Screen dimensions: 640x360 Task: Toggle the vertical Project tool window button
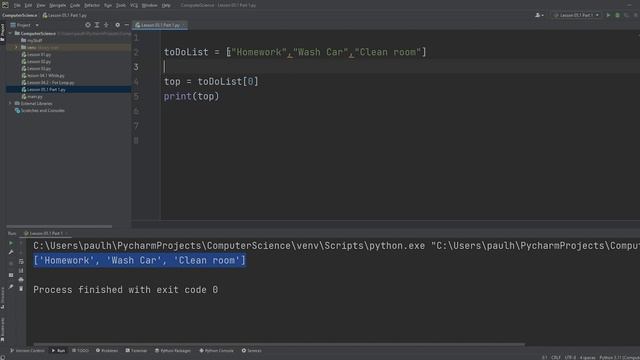click(2, 33)
